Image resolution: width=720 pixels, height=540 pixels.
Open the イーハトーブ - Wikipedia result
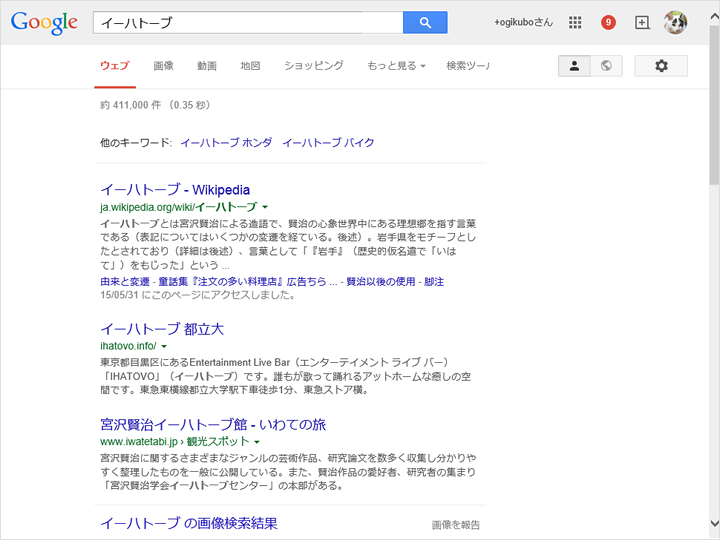coord(175,190)
